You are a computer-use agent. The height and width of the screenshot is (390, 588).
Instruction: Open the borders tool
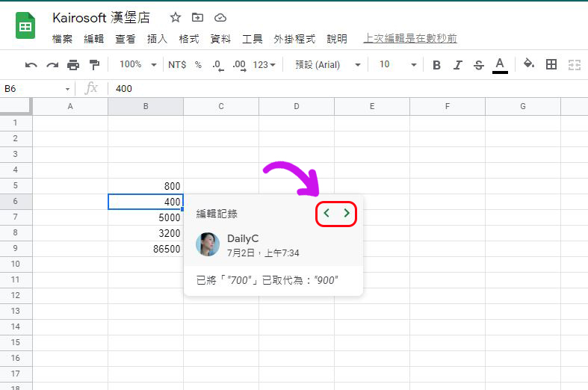tap(551, 65)
